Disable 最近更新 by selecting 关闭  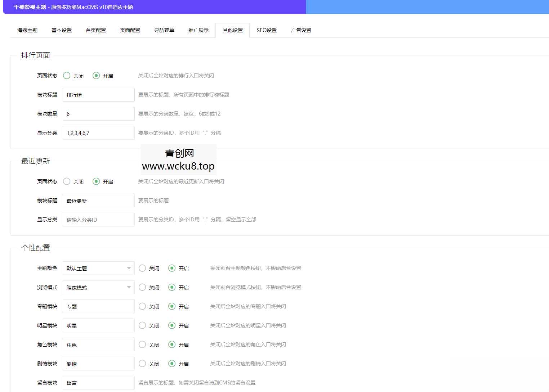pos(67,181)
